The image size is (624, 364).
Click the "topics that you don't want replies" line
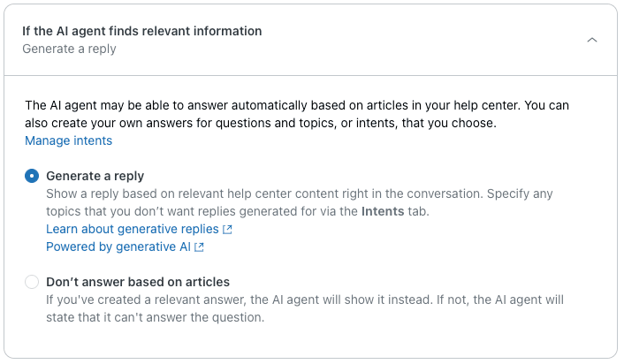click(x=177, y=211)
